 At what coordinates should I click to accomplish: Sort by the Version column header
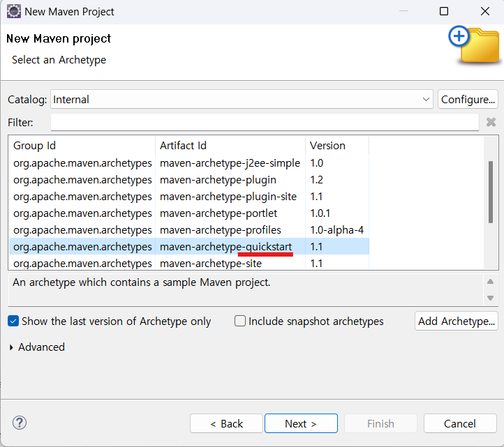point(337,146)
